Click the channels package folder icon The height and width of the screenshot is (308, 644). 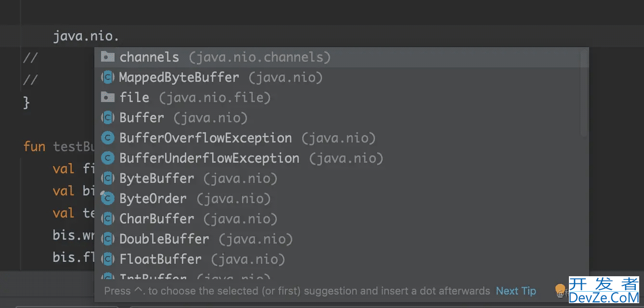[108, 57]
